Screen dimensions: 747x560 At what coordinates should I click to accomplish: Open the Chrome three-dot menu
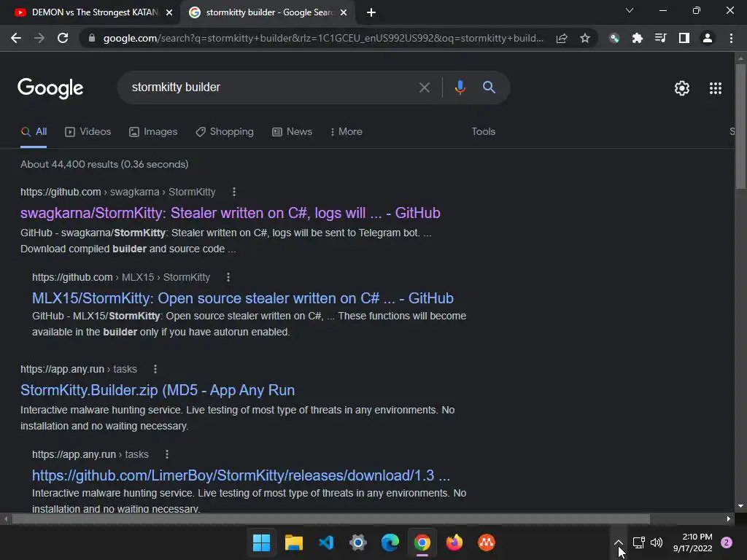point(731,38)
